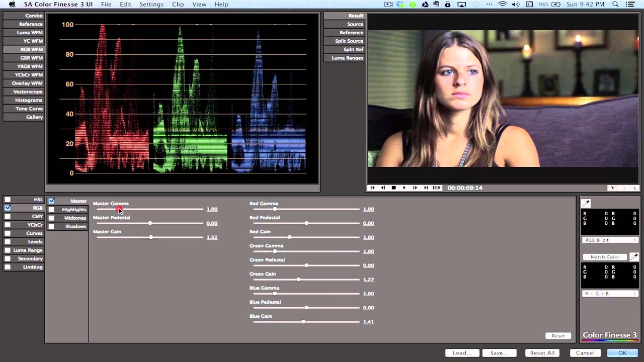Image resolution: width=644 pixels, height=362 pixels.
Task: Open Spotlight search in the menu bar
Action: tap(615, 4)
